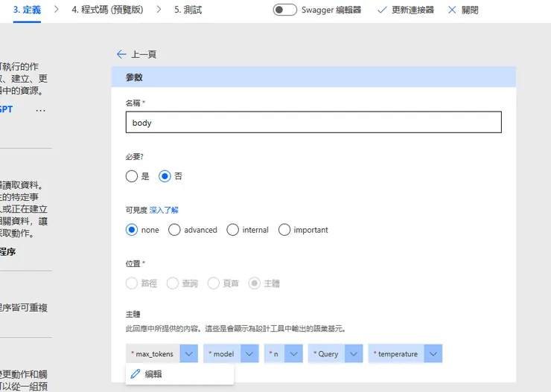Open dropdown arrow on temperature chip

[433, 354]
